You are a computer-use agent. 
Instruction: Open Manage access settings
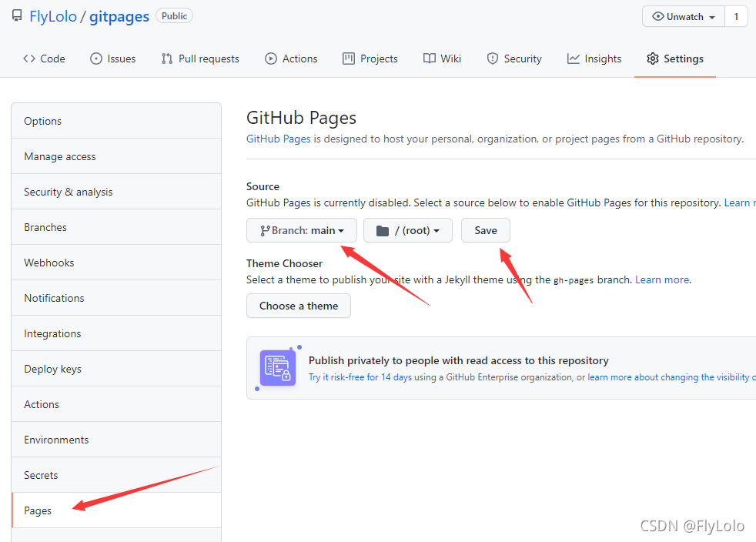click(116, 156)
